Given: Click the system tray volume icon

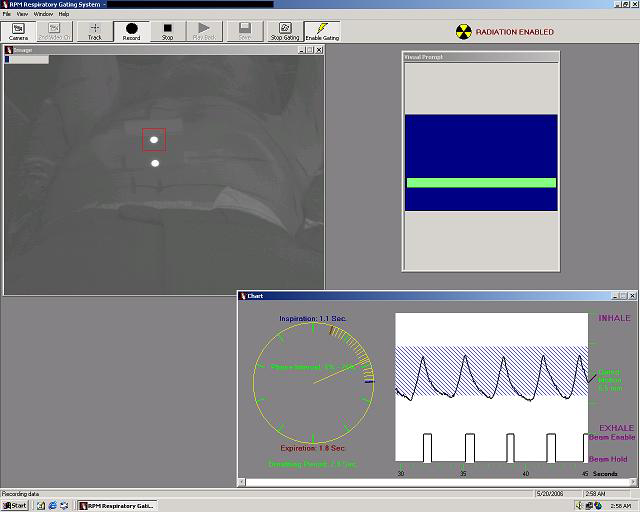Looking at the screenshot, I should click(x=579, y=505).
